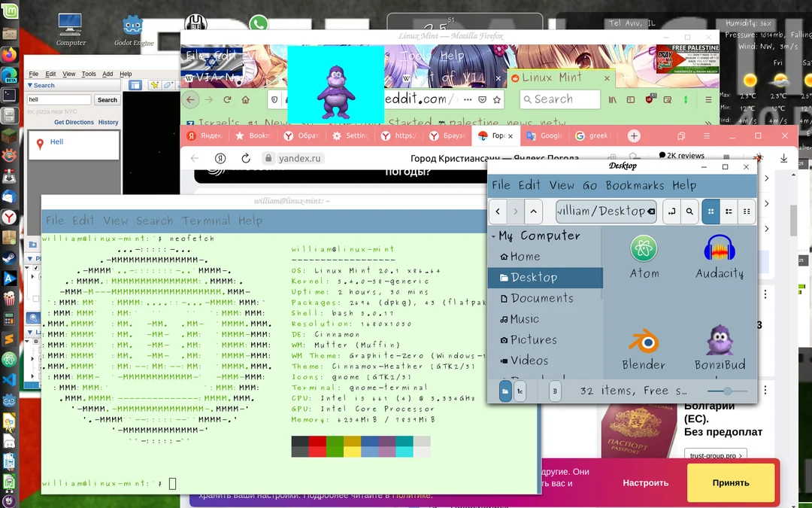Click the downloads icon in Yandex Browser toolbar
The image size is (812, 508).
point(783,159)
